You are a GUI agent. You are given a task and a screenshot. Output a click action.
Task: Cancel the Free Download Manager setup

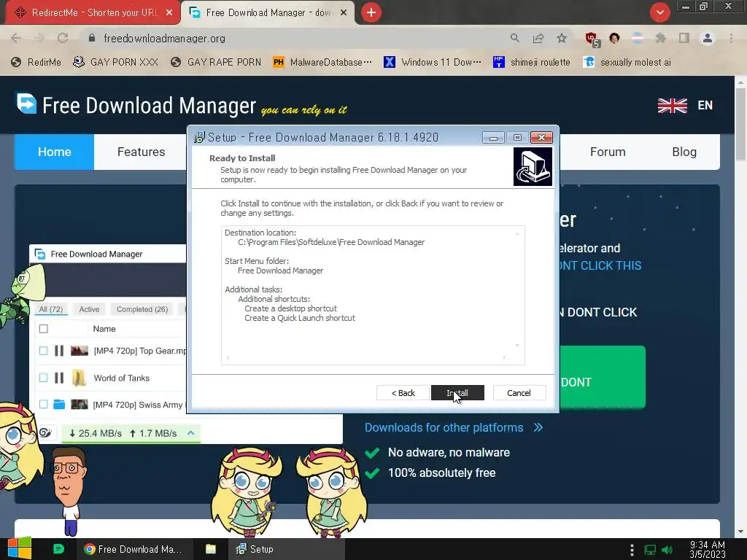coord(519,393)
